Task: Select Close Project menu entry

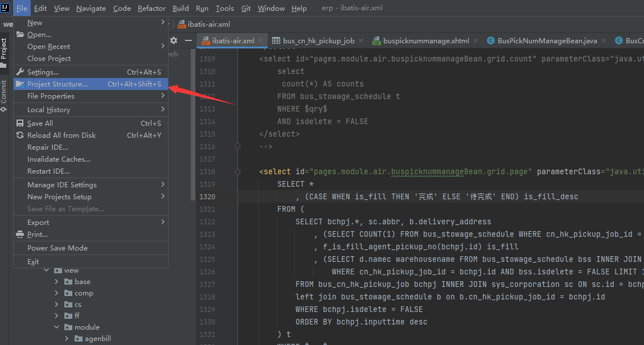Action: click(x=91, y=58)
